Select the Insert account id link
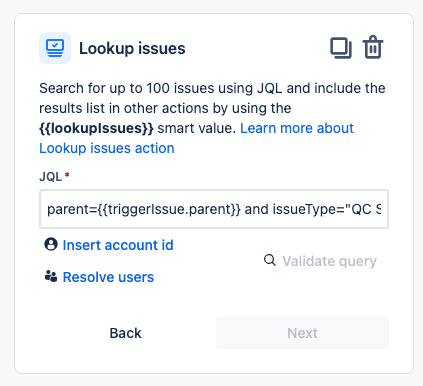 pyautogui.click(x=118, y=245)
